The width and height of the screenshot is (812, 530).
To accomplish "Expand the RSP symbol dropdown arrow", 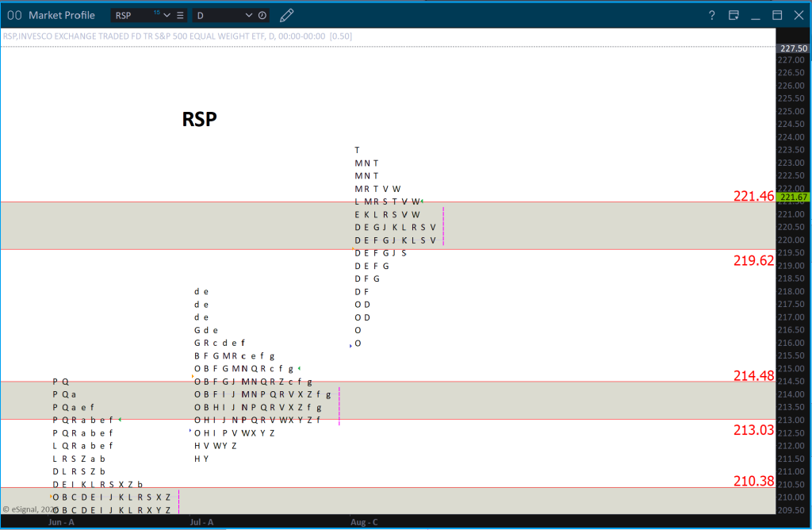I will 167,15.
